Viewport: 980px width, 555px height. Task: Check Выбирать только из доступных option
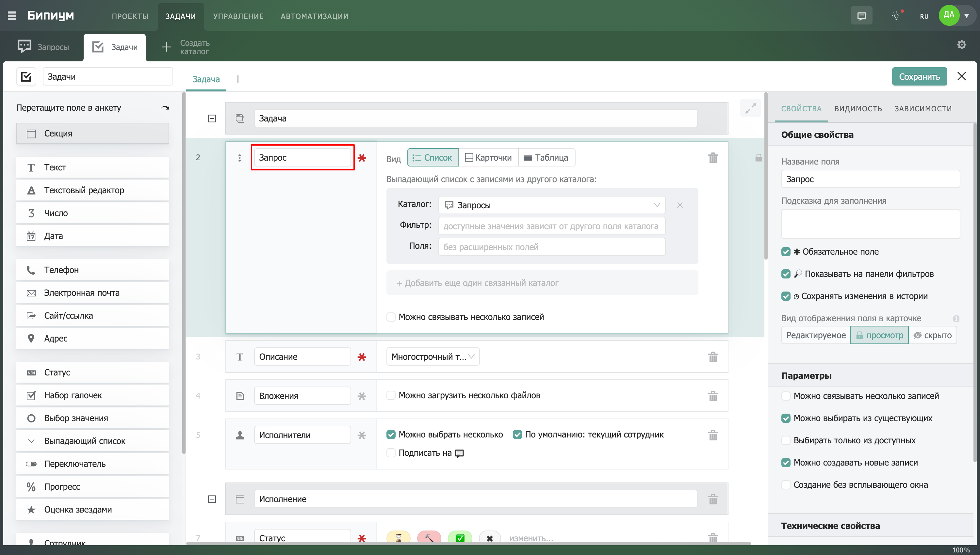coord(786,440)
